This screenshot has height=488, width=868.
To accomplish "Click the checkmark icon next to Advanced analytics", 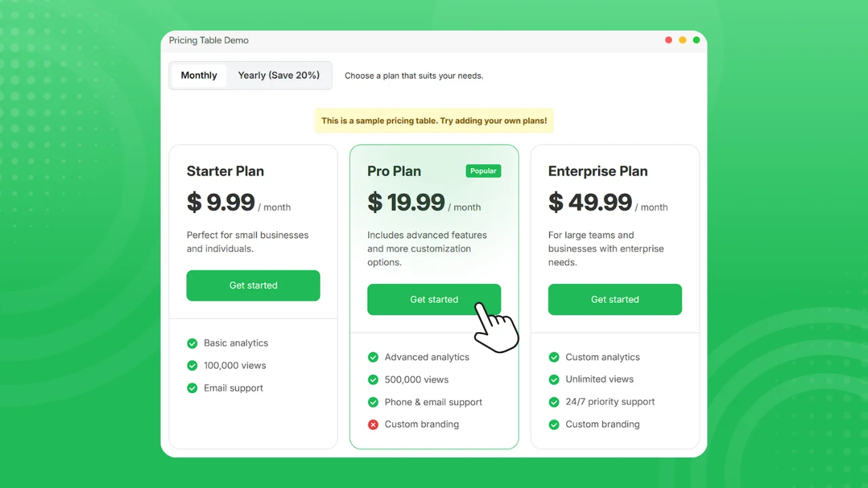I will [x=373, y=357].
